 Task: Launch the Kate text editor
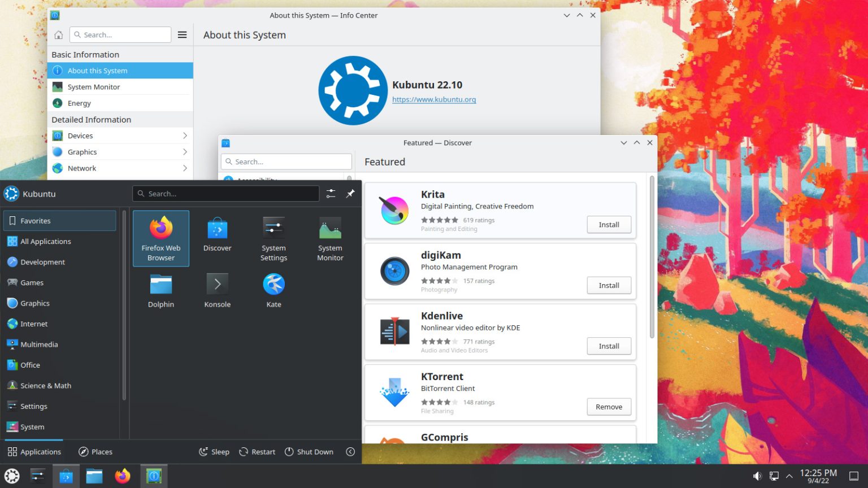[x=274, y=289]
